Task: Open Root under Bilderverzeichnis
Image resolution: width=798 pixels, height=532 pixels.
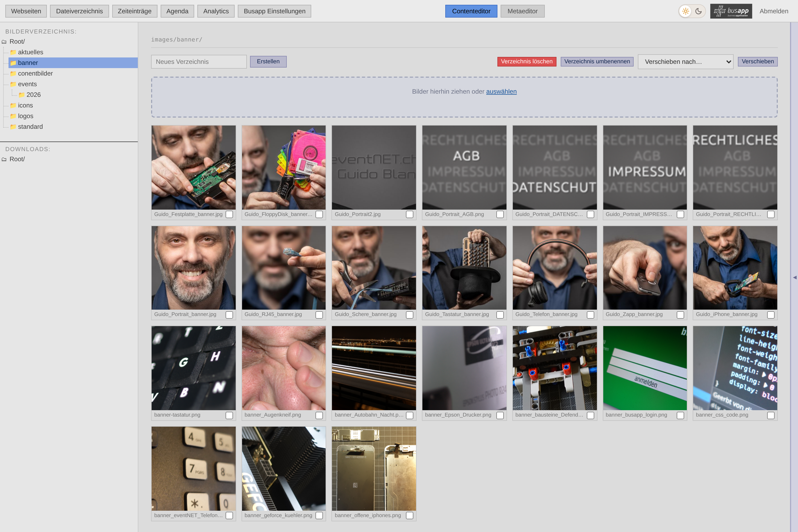Action: tap(17, 41)
